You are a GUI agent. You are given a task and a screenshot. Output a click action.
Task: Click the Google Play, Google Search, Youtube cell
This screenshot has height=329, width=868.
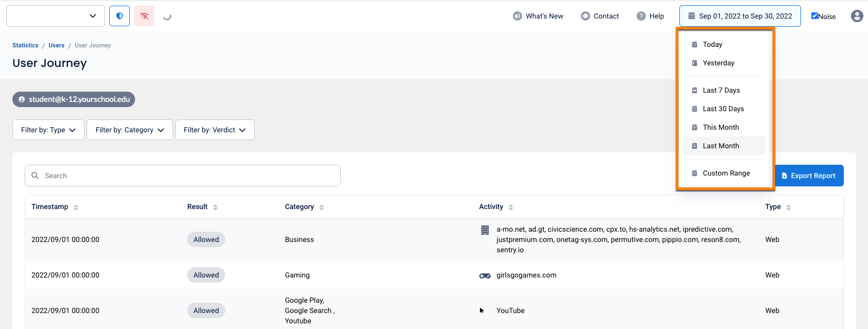(310, 310)
